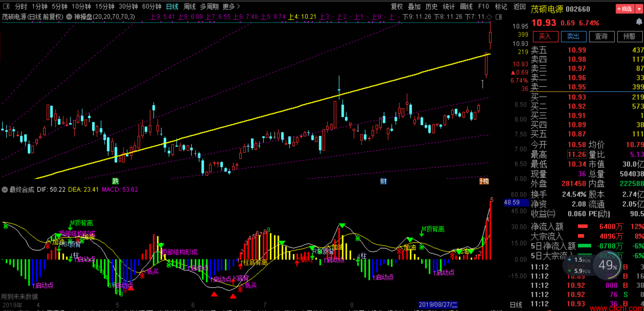Switch to the 分时 intraday tab
This screenshot has width=644, height=311.
click(21, 6)
